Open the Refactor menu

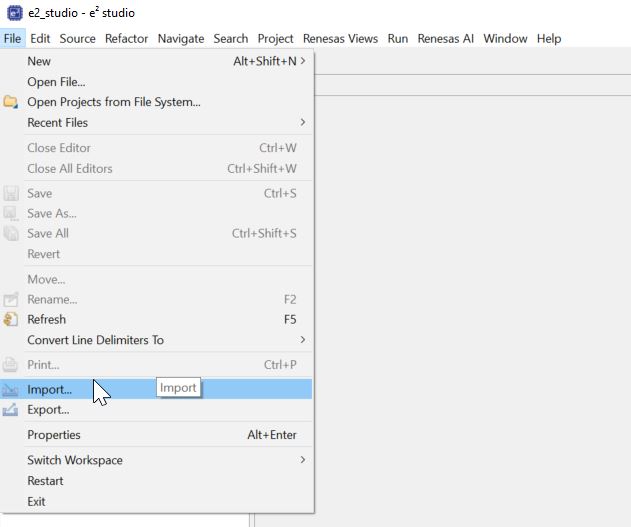(126, 39)
